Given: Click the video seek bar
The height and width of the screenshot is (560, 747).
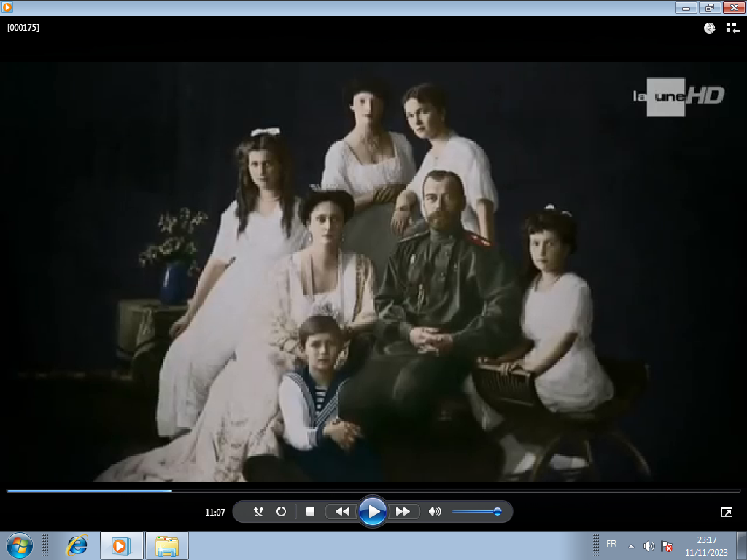Looking at the screenshot, I should pyautogui.click(x=373, y=491).
